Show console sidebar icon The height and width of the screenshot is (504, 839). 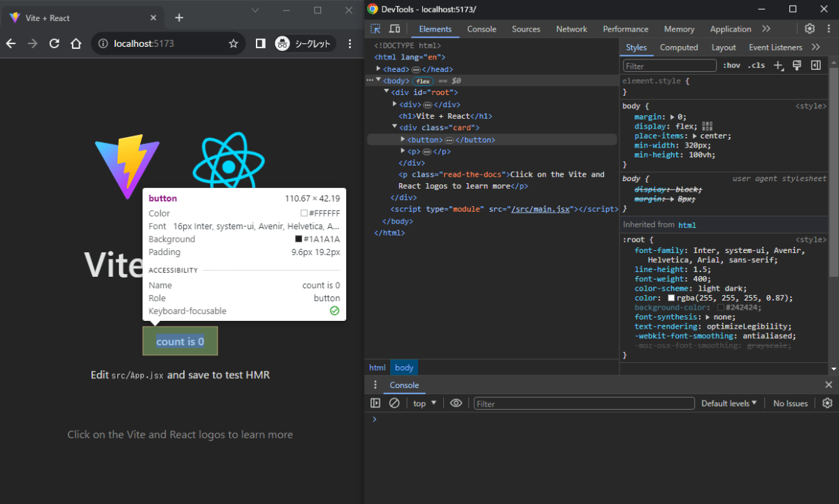pyautogui.click(x=375, y=403)
